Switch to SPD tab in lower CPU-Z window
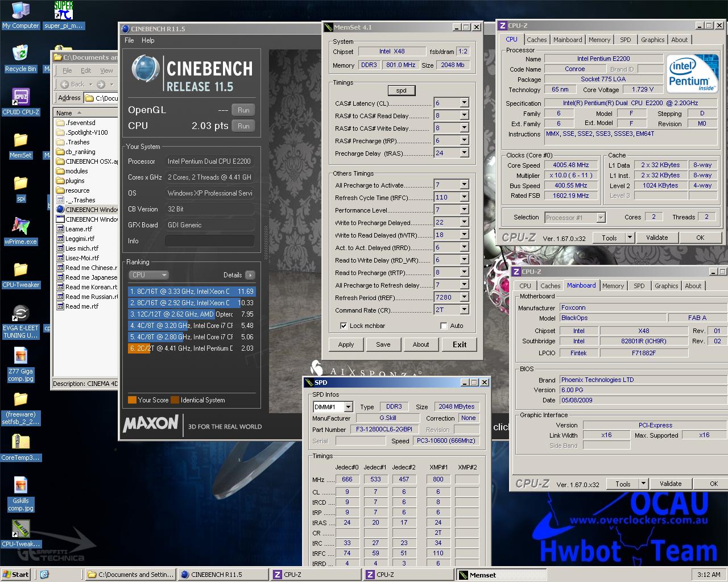 coord(639,286)
